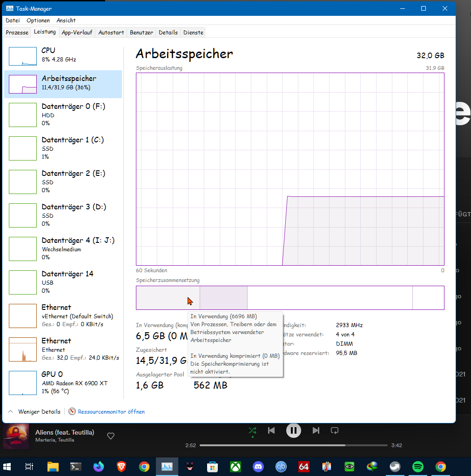The image size is (471, 476).
Task: Click the Task-Manager title bar icon
Action: [x=10, y=8]
